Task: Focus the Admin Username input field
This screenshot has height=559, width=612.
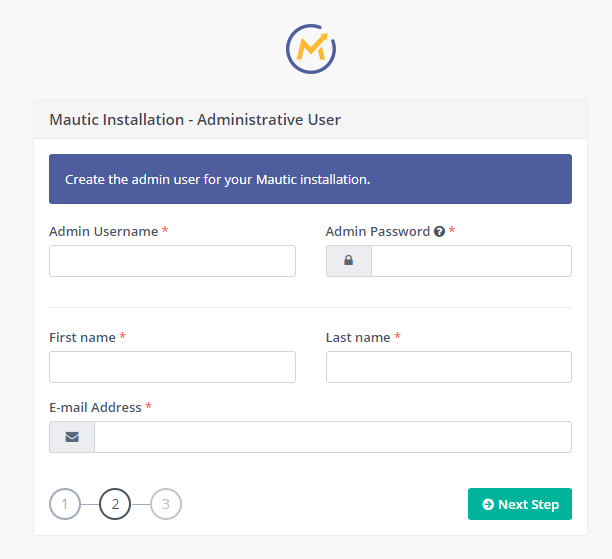Action: [x=172, y=261]
